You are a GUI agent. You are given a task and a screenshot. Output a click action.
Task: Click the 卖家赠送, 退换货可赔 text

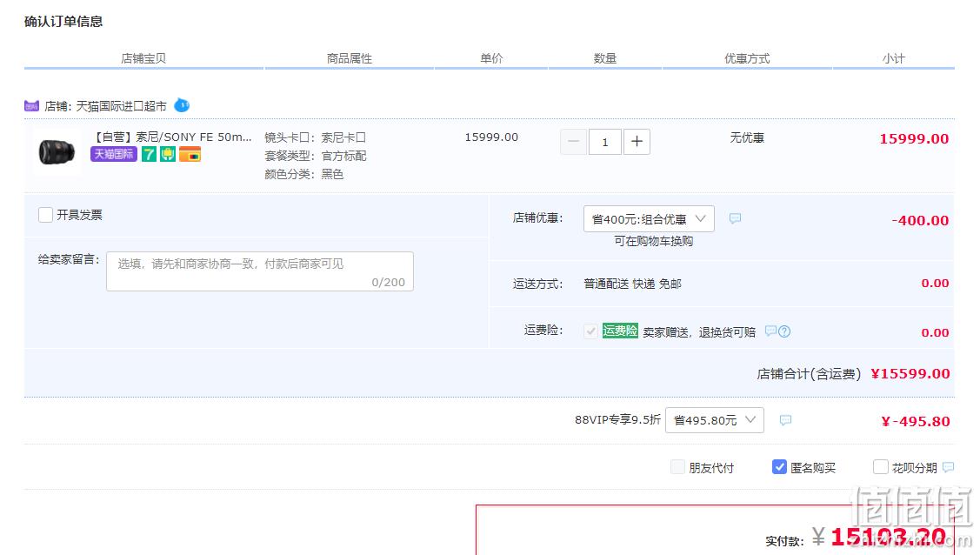click(699, 332)
